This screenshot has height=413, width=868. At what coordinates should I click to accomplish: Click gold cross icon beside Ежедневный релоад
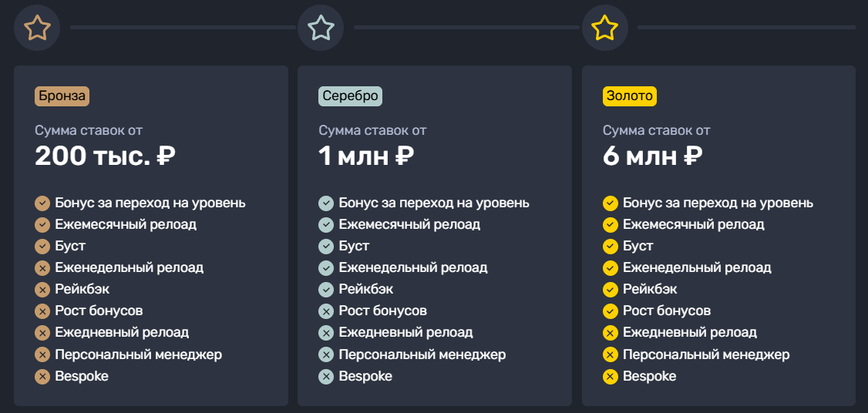tap(610, 333)
